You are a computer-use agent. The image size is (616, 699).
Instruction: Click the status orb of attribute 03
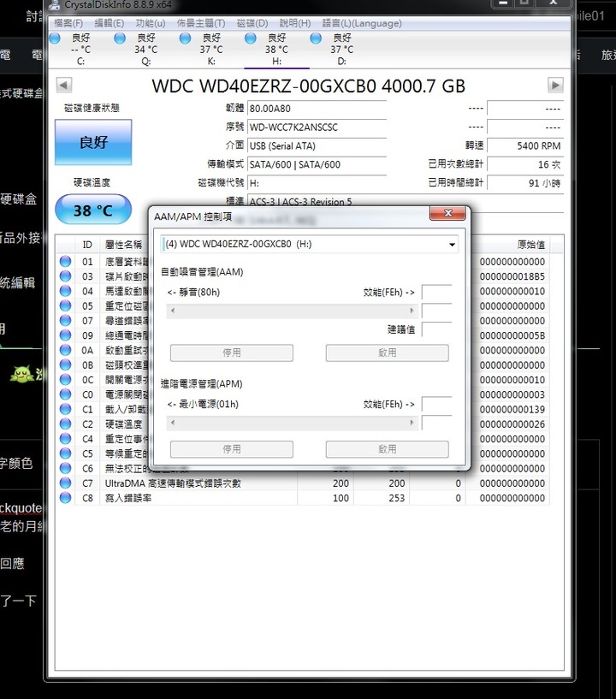pos(65,276)
